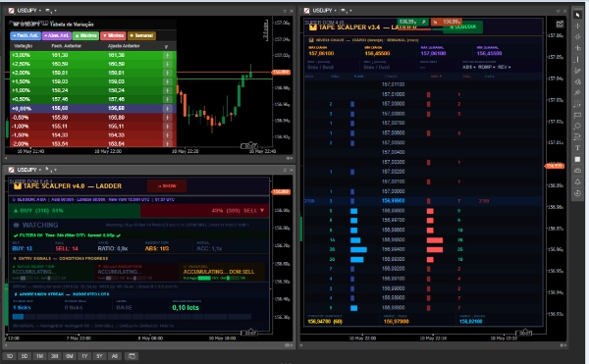Click the 0,10 lots value
The image size is (589, 364).
[186, 308]
